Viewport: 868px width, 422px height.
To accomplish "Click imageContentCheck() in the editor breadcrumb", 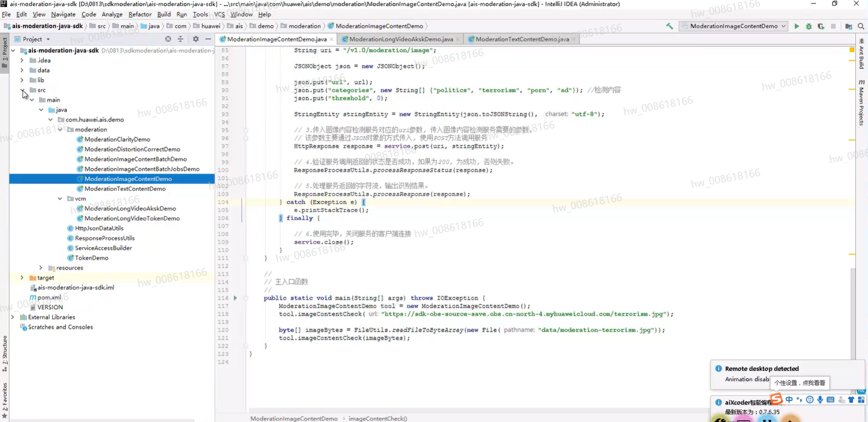I will [x=378, y=418].
